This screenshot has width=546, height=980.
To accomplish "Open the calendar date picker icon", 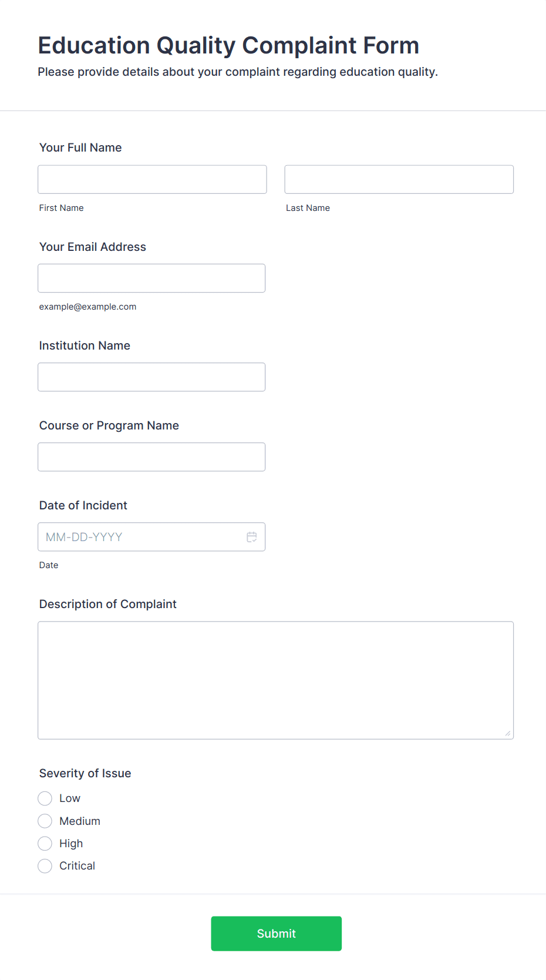I will click(x=252, y=537).
